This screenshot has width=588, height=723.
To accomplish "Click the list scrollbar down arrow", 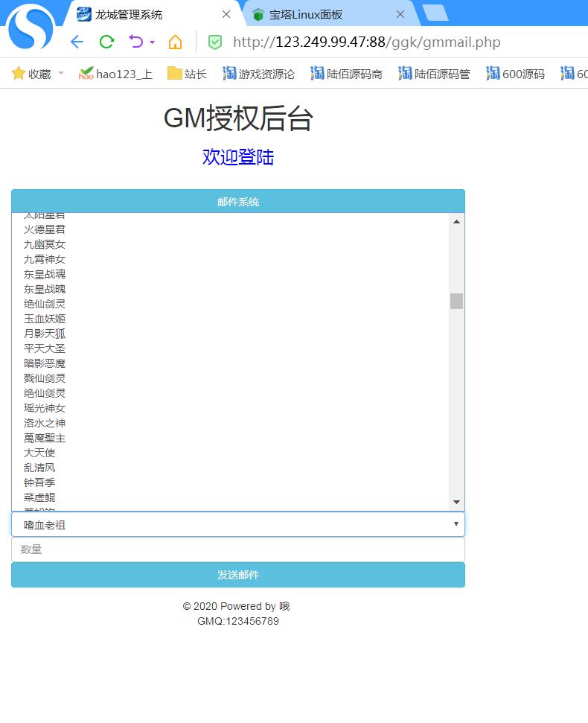I will (x=456, y=503).
